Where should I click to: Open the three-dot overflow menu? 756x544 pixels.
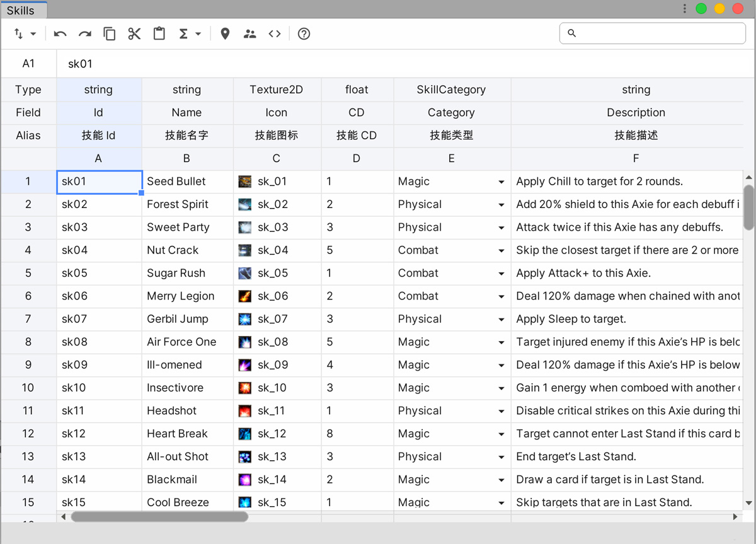[684, 9]
